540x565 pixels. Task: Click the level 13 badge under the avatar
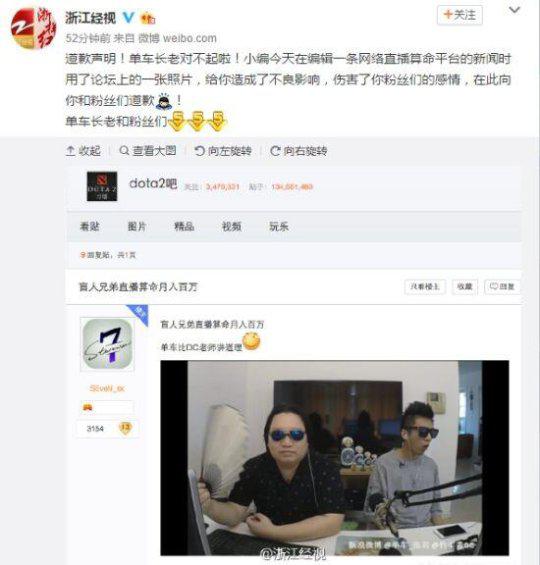coord(125,428)
